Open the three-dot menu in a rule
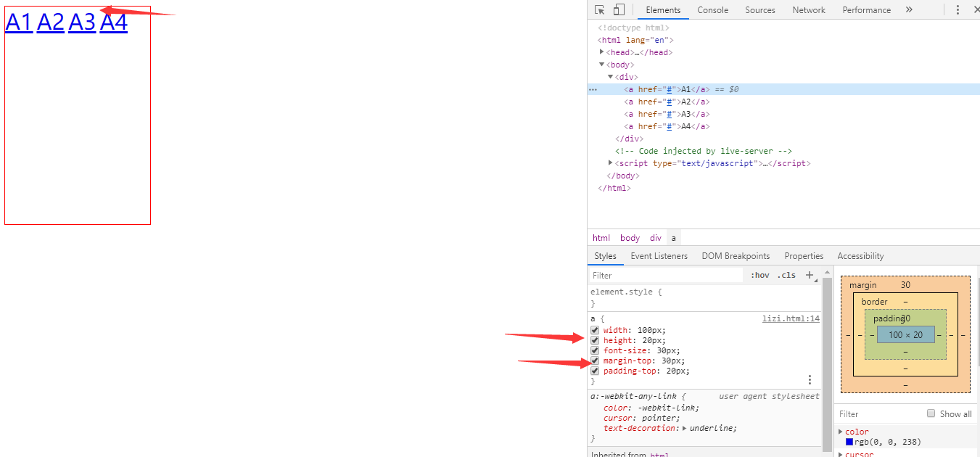Image resolution: width=980 pixels, height=457 pixels. coord(810,379)
